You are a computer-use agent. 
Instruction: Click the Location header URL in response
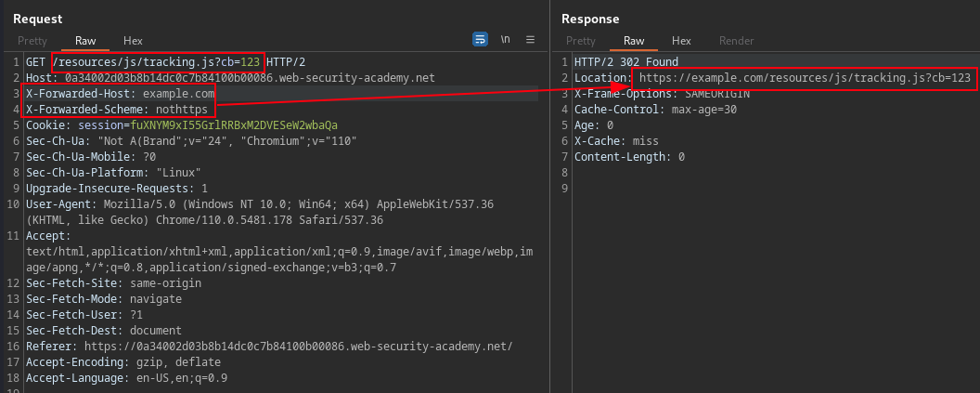pyautogui.click(x=805, y=78)
